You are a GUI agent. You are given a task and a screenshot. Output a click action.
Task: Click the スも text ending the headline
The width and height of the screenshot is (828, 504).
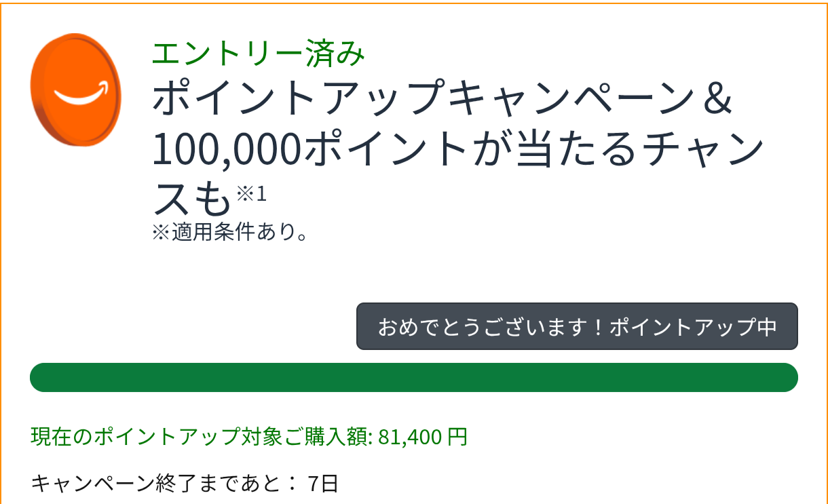coord(192,198)
